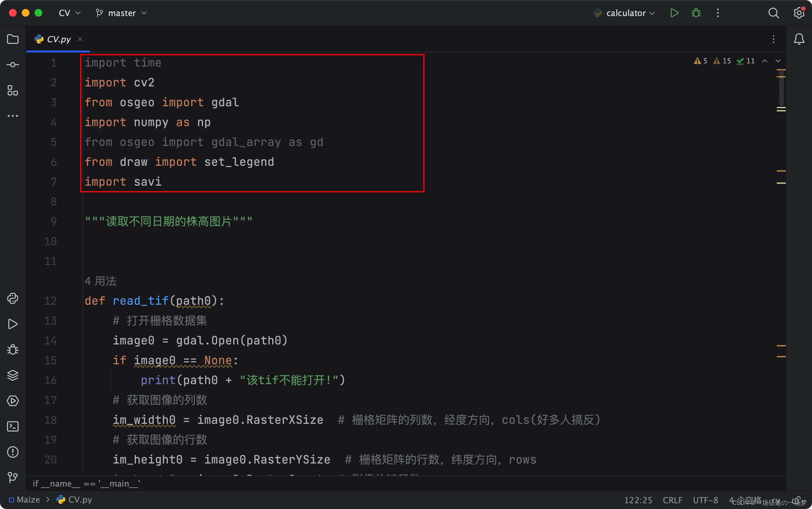Start debugging with the bug icon
This screenshot has width=812, height=509.
696,13
